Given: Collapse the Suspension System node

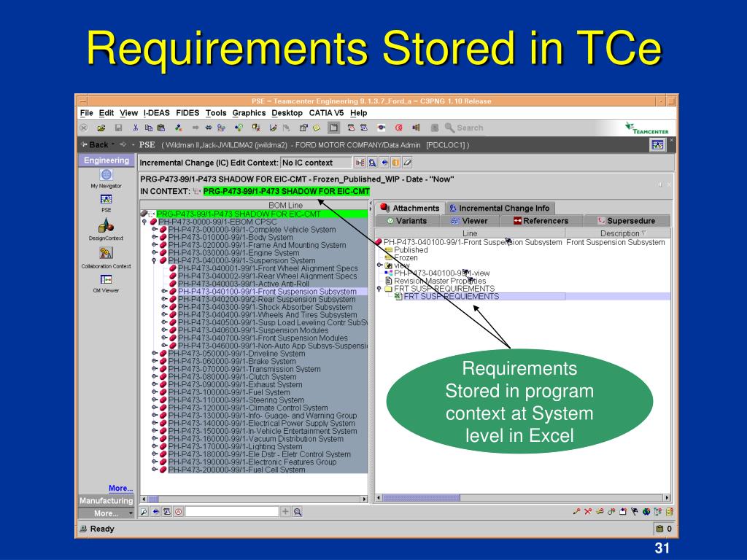Looking at the screenshot, I should point(155,261).
